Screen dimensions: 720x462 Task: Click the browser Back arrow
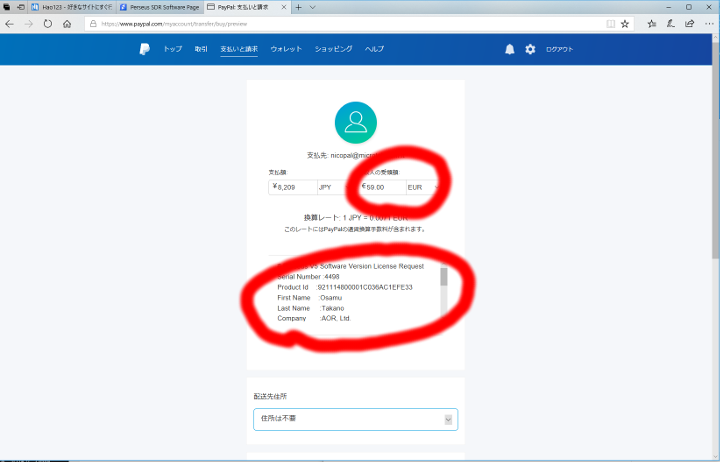(x=9, y=24)
